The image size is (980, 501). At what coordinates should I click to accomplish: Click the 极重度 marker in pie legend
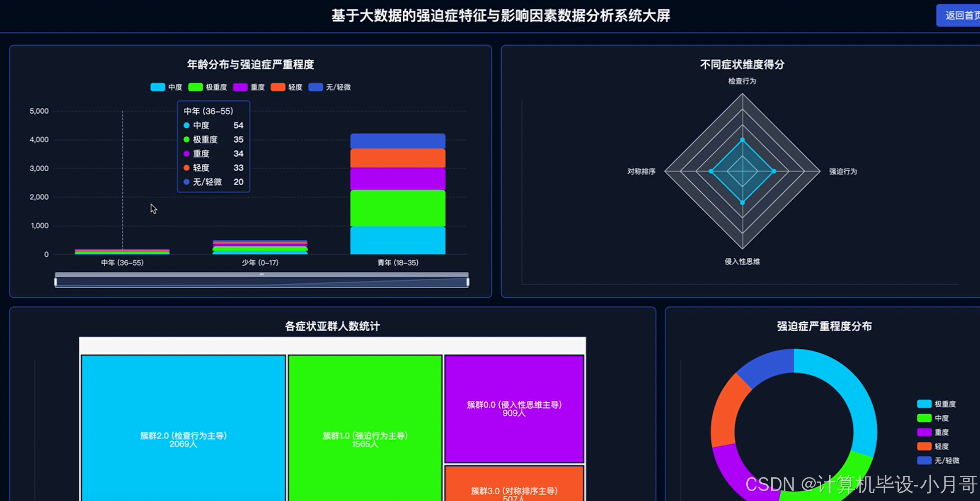[924, 404]
